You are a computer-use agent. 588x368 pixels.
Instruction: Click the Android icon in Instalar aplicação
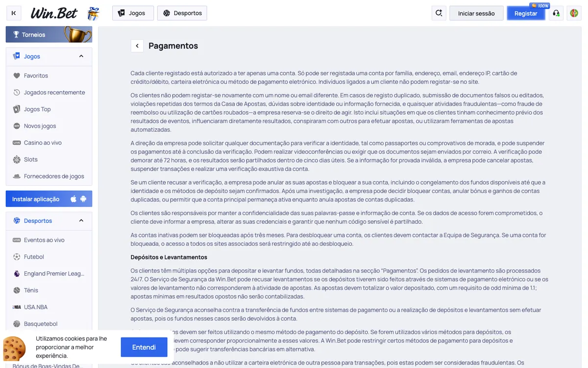83,199
